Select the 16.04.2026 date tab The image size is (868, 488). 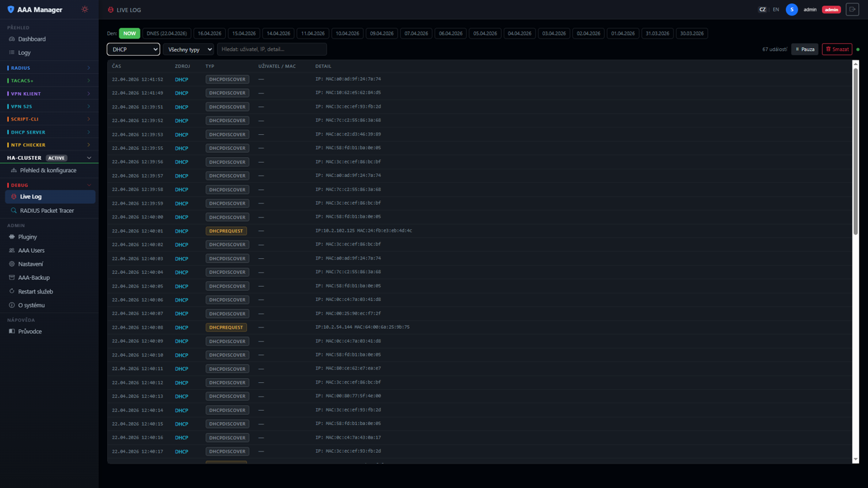click(x=210, y=33)
